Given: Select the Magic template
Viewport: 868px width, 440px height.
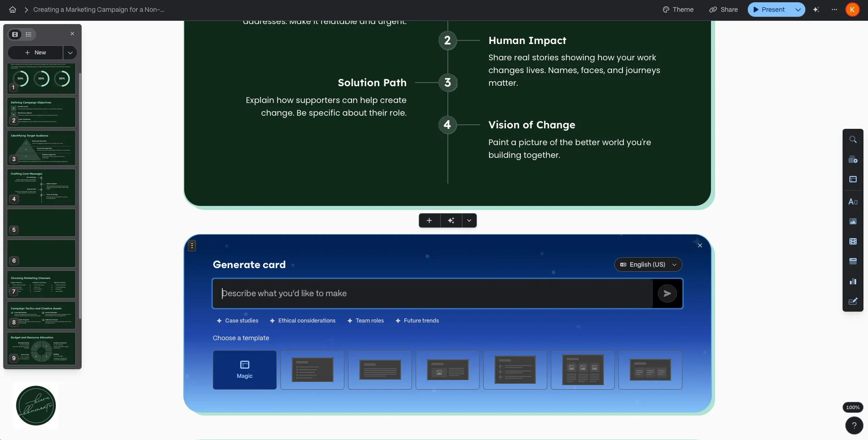Looking at the screenshot, I should point(245,370).
